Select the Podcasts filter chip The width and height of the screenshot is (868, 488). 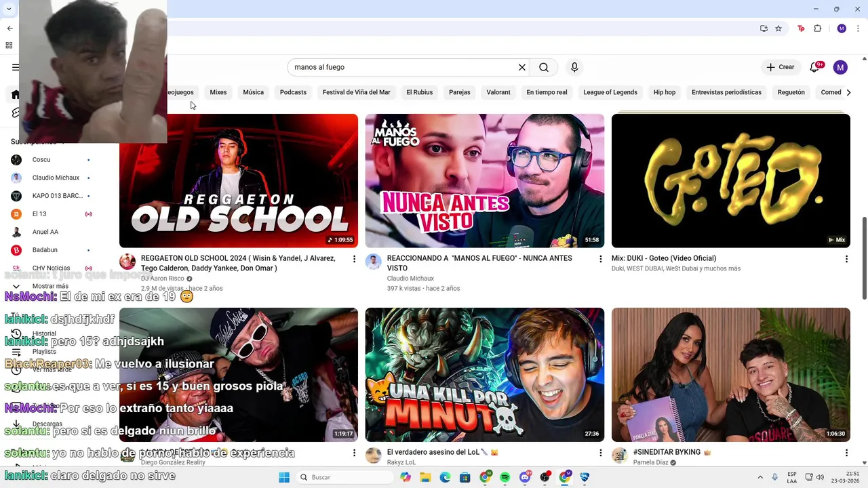click(293, 92)
